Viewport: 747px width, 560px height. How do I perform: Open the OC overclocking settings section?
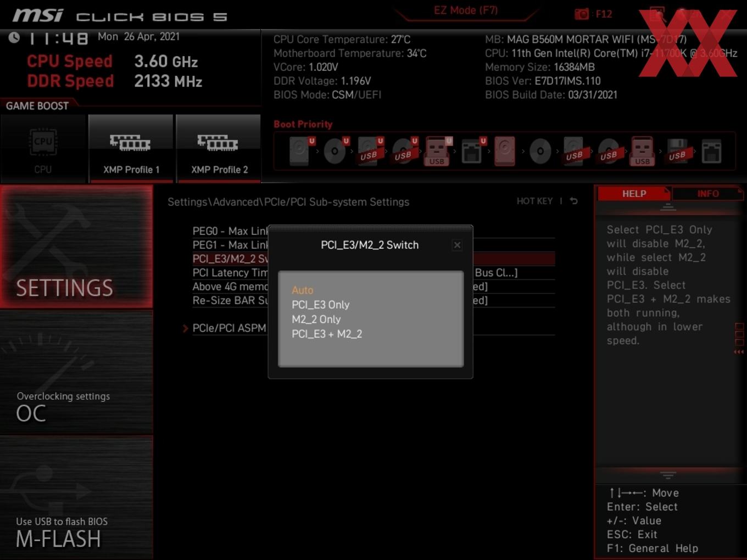(76, 373)
